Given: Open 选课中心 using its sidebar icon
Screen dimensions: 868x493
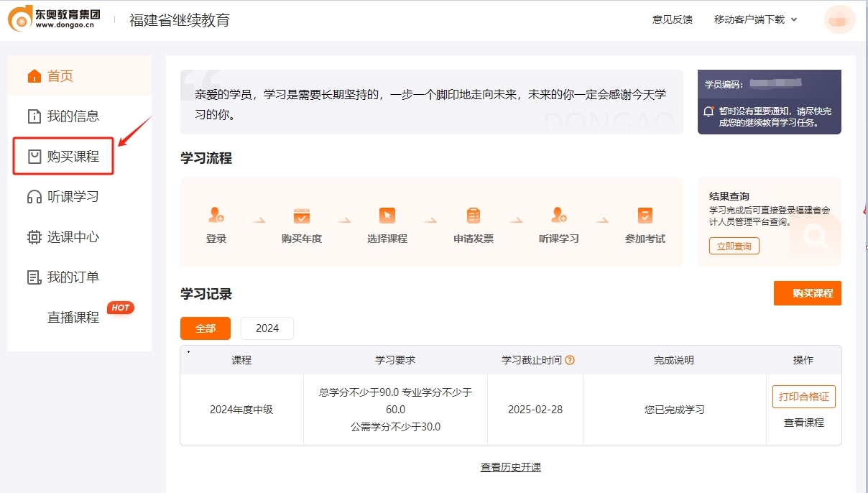Looking at the screenshot, I should coord(34,236).
